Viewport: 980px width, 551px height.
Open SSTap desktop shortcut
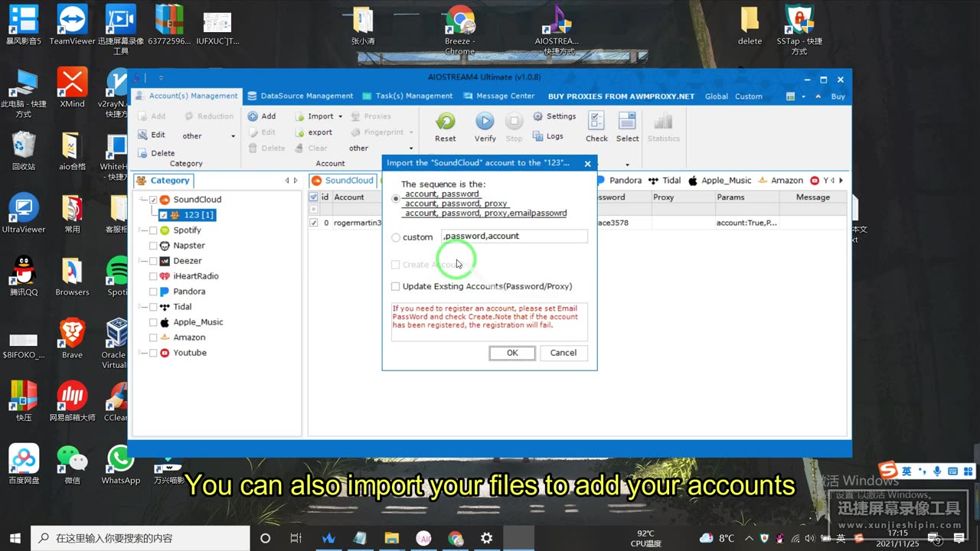coord(799,31)
